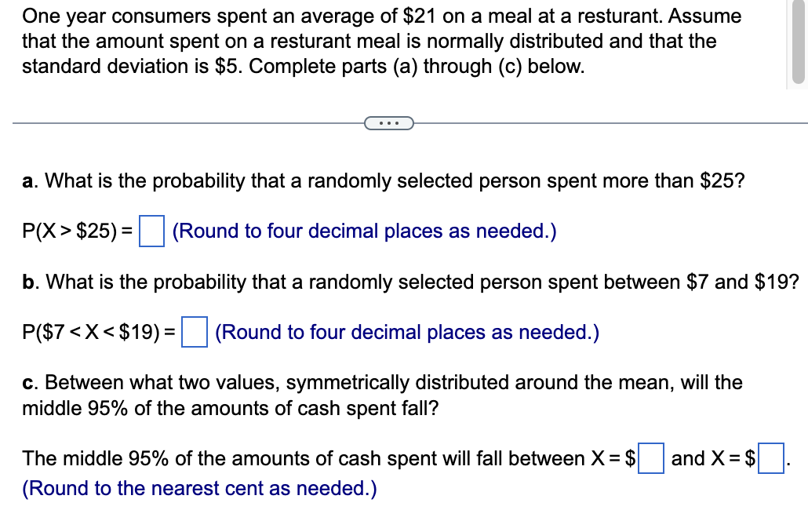Select the problem statement text
This screenshot has width=808, height=532.
pyautogui.click(x=377, y=41)
